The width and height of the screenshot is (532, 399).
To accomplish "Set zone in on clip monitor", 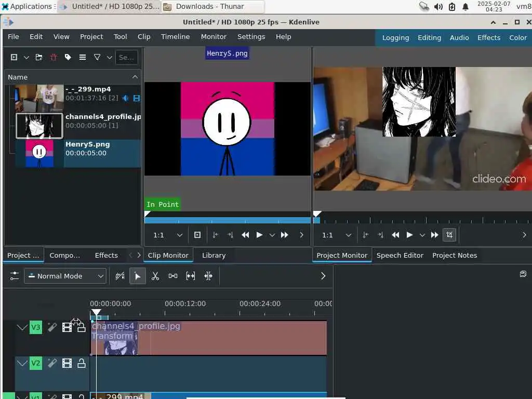I will pyautogui.click(x=215, y=235).
